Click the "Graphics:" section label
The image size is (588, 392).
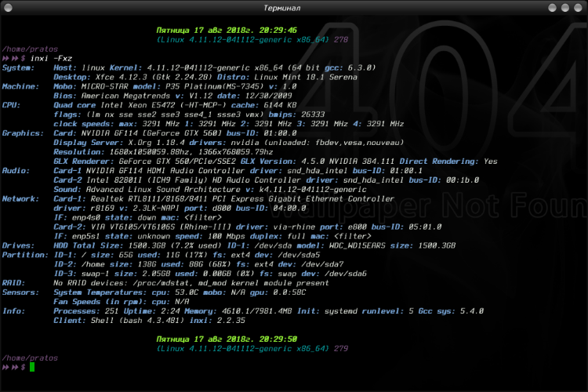click(x=22, y=133)
